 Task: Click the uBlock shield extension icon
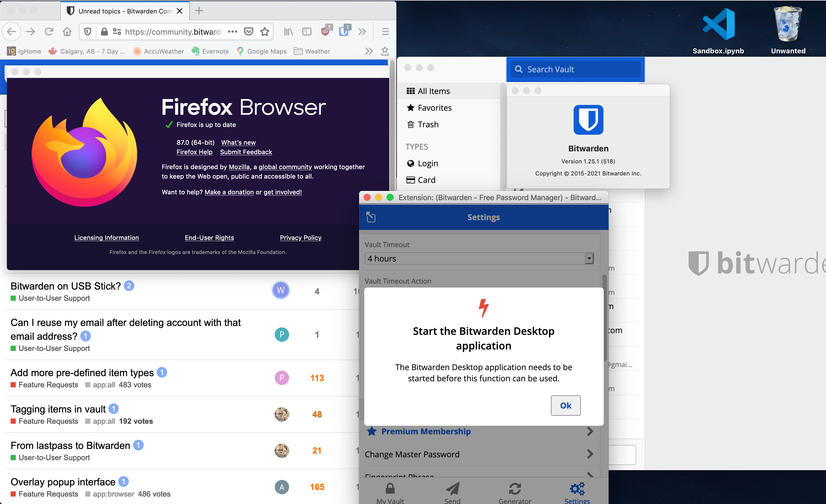click(325, 32)
